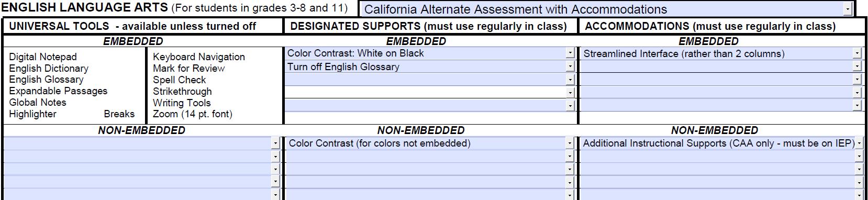Open the Additional Instructional Supports dropdown arrow
The image size is (868, 200).
click(859, 143)
